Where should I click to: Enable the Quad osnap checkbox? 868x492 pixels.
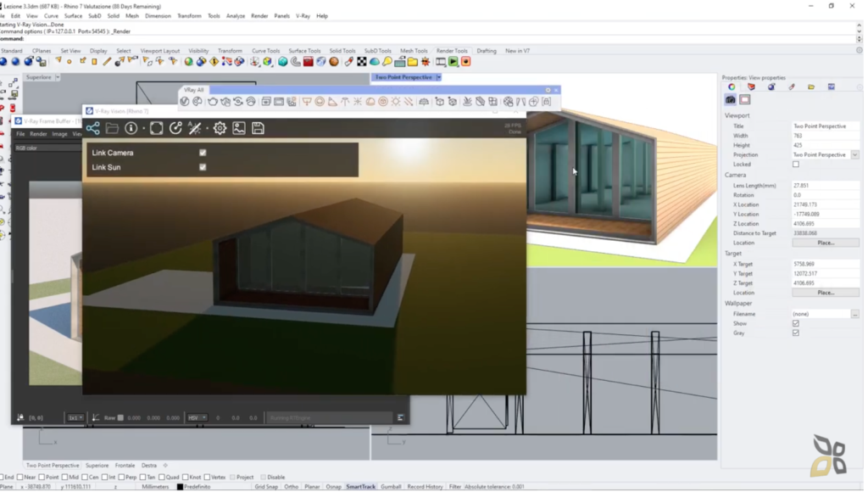pos(162,478)
